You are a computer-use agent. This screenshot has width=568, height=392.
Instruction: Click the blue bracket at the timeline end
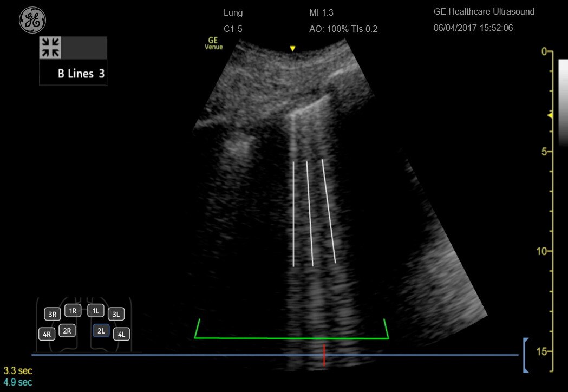coord(526,355)
